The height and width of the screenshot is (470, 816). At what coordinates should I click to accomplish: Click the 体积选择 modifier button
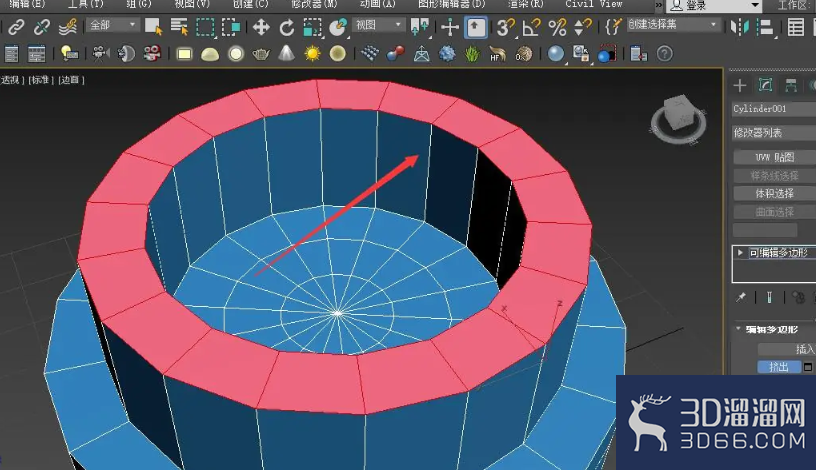pyautogui.click(x=774, y=194)
